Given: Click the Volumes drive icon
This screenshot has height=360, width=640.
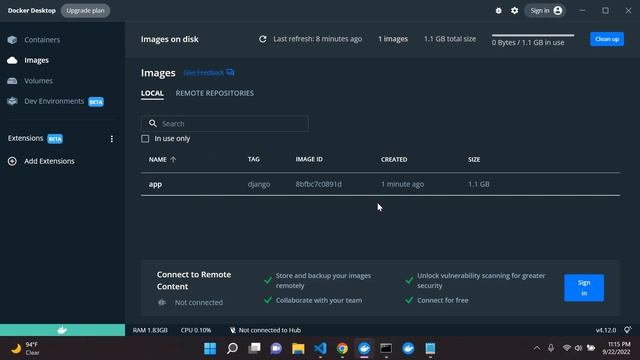Looking at the screenshot, I should [x=12, y=81].
